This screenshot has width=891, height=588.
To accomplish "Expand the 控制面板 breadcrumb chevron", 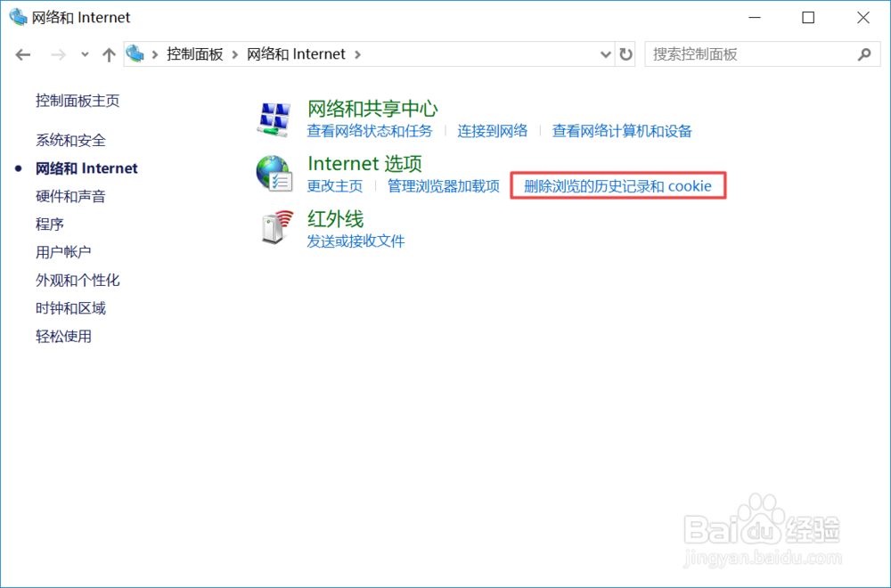I will pos(233,54).
